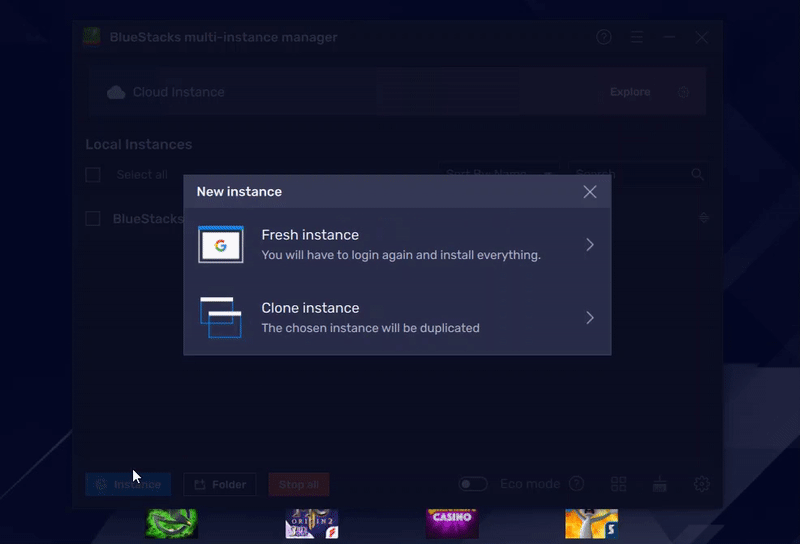Close the New instance dialog

(590, 192)
